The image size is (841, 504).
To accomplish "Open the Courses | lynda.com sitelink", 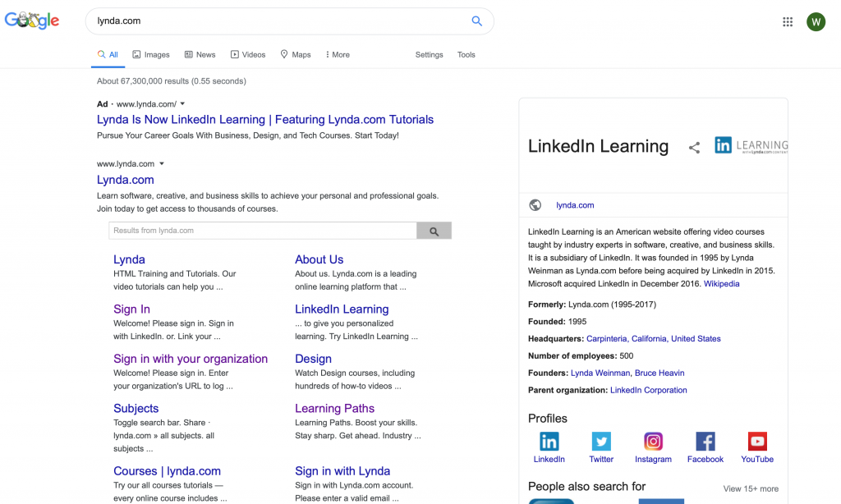I will 167,471.
